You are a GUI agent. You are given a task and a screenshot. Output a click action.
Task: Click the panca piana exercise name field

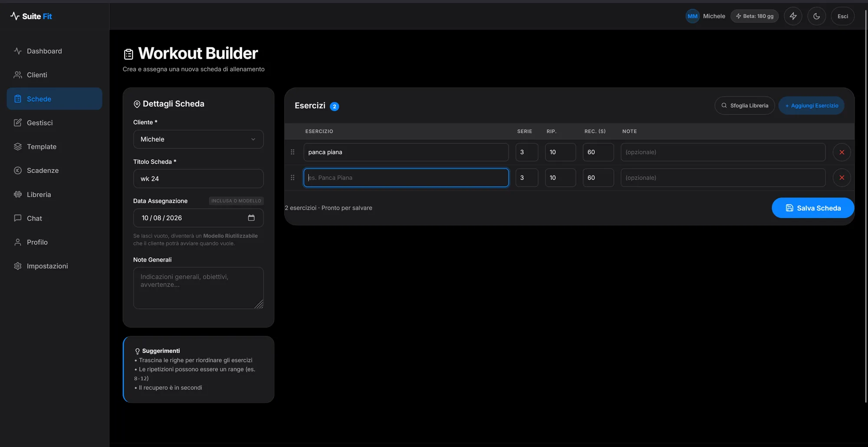coord(406,152)
